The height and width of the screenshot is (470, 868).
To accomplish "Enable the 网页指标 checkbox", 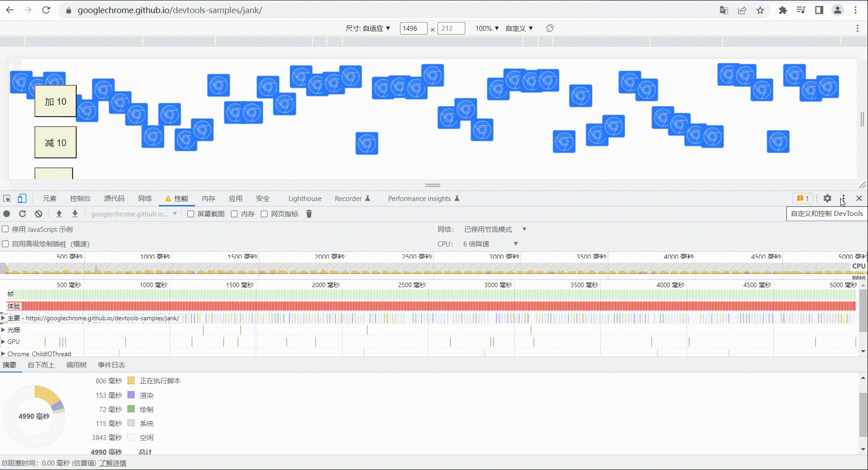I will pyautogui.click(x=264, y=214).
